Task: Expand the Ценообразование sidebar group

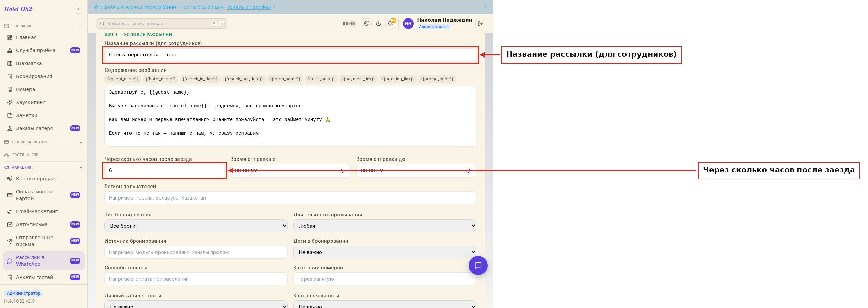Action: point(44,142)
